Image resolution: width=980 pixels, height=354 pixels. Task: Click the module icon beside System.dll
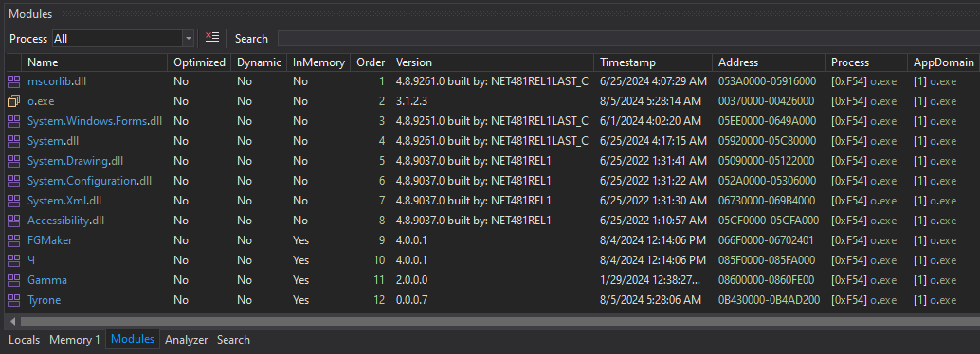pos(14,141)
